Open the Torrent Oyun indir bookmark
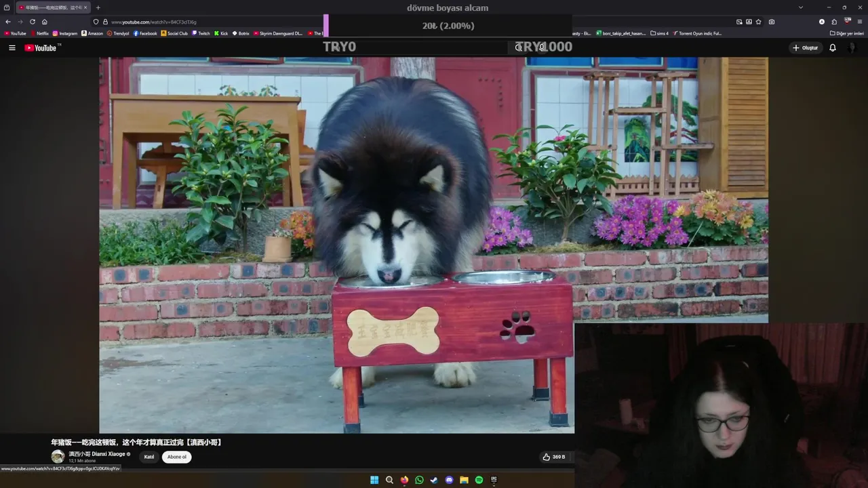The height and width of the screenshot is (488, 868). [698, 33]
